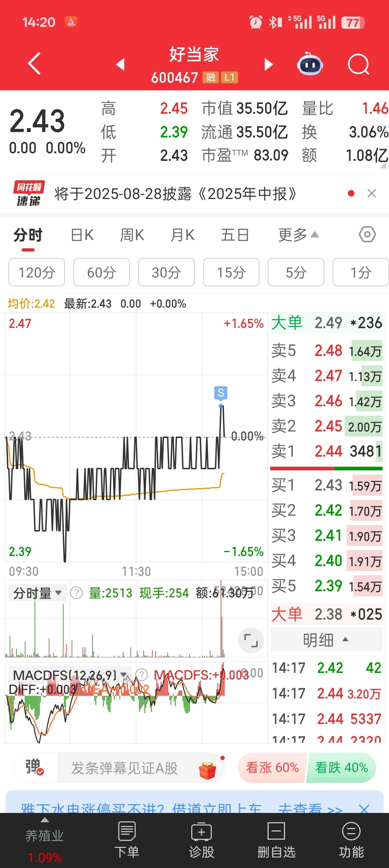389x868 pixels.
Task: Expand the 养殖业 sector panel
Action: click(45, 840)
